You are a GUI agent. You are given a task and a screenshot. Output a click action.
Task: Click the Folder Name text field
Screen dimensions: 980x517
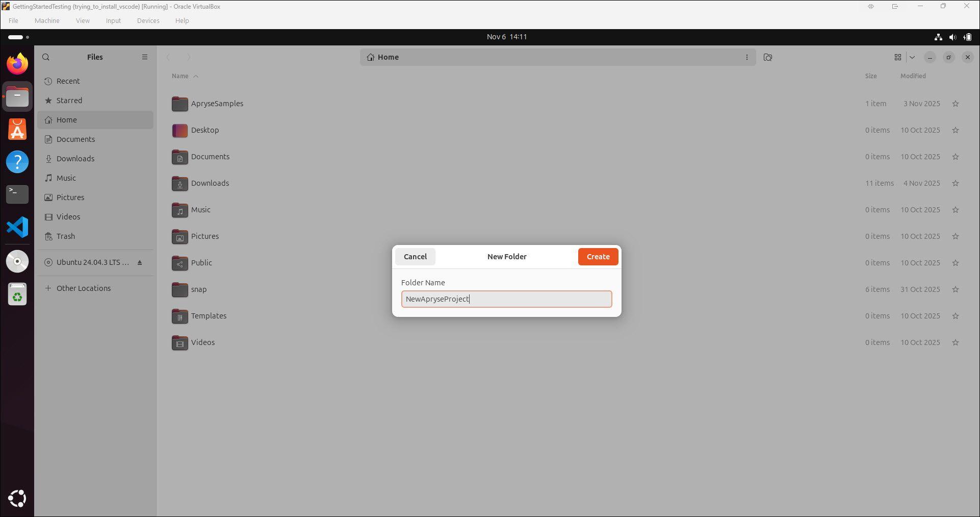506,299
